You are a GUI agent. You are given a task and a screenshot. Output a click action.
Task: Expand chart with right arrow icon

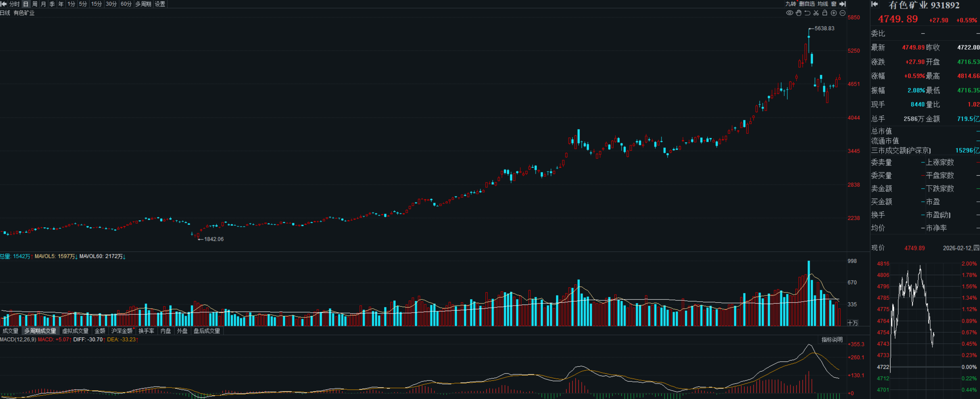click(843, 4)
